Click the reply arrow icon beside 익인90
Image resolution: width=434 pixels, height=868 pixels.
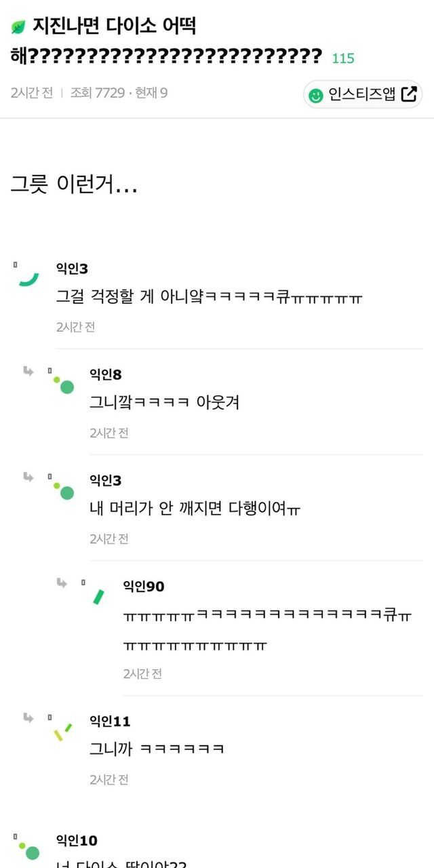[x=62, y=583]
